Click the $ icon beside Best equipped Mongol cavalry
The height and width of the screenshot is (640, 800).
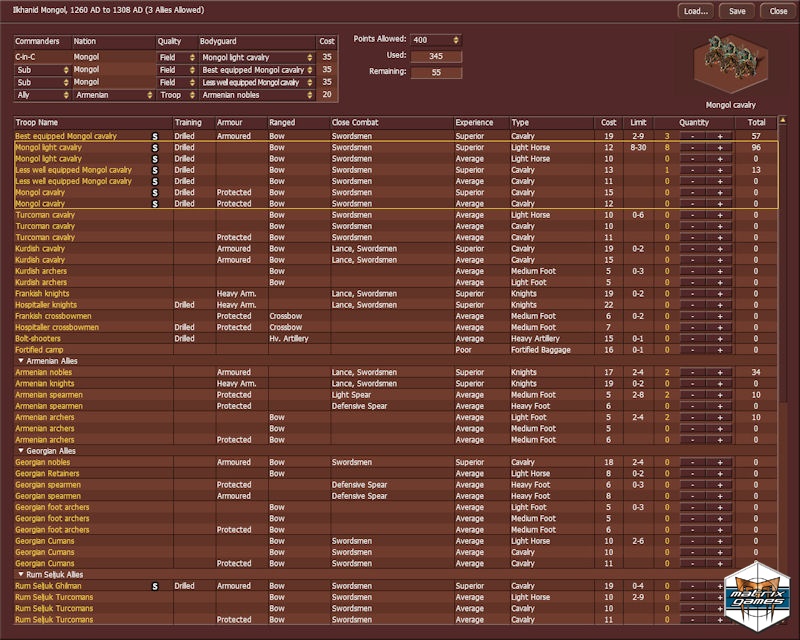[155, 135]
